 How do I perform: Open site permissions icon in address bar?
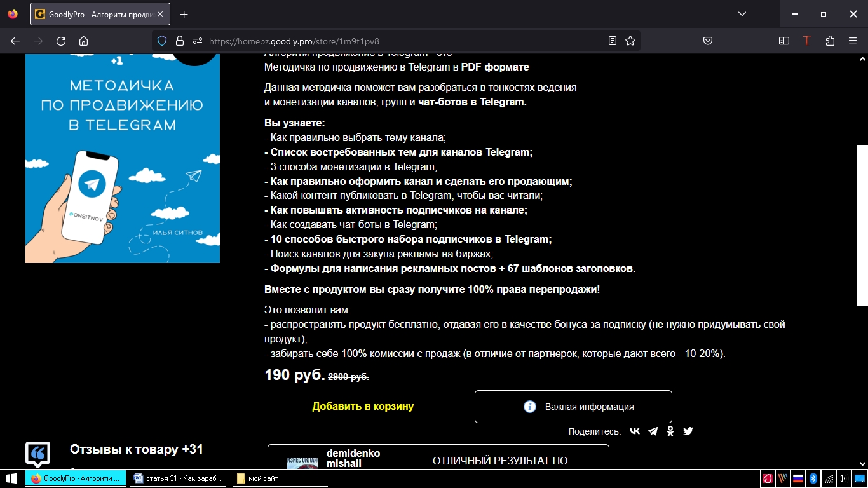[x=197, y=41]
